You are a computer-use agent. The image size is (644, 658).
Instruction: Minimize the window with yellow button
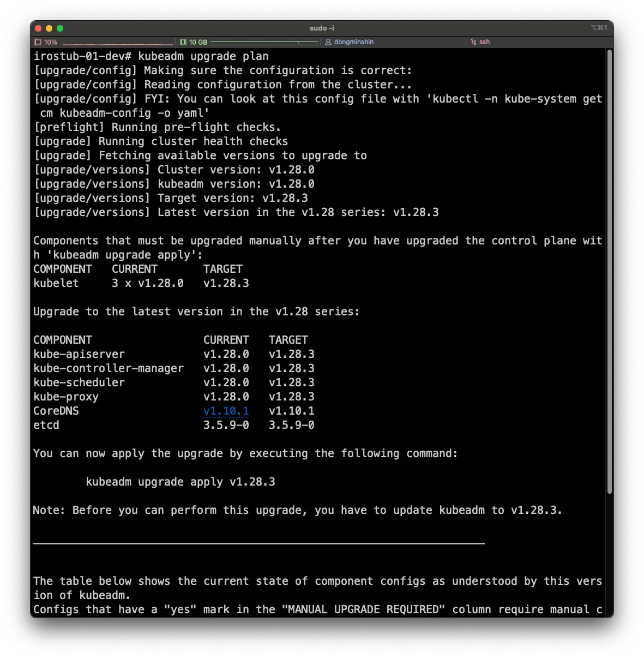pyautogui.click(x=49, y=28)
